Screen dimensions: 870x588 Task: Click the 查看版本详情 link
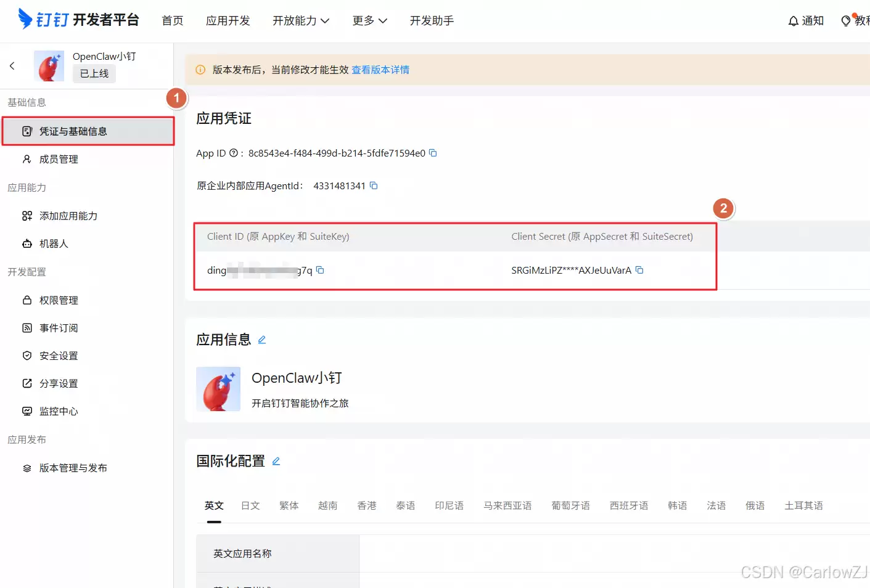coord(380,70)
